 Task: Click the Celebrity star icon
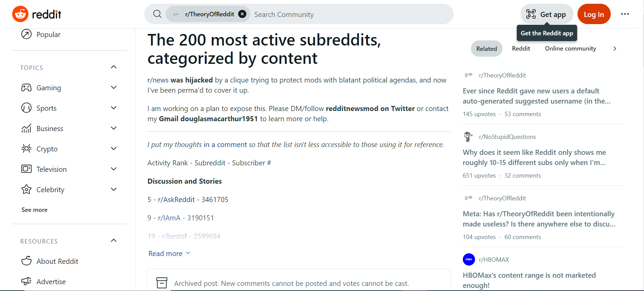point(26,189)
